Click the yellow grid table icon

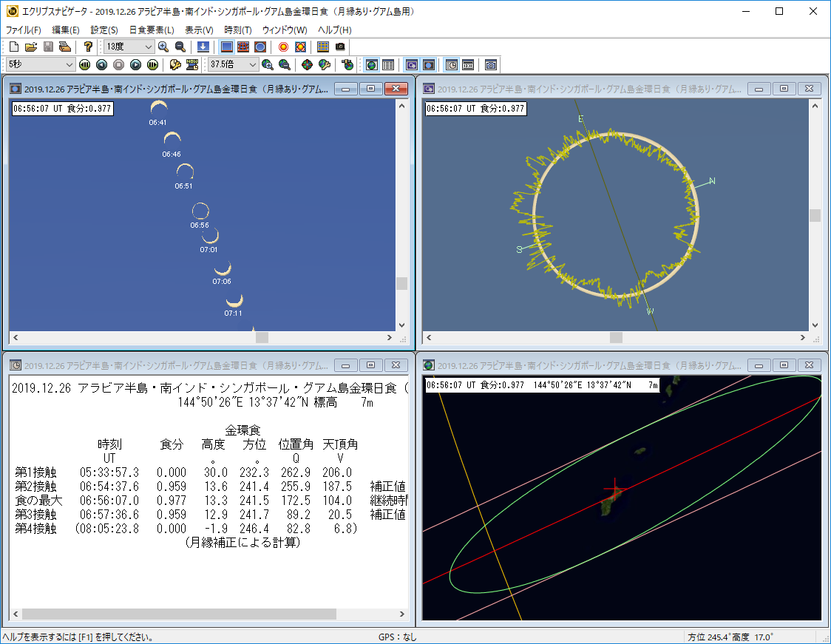(x=323, y=47)
